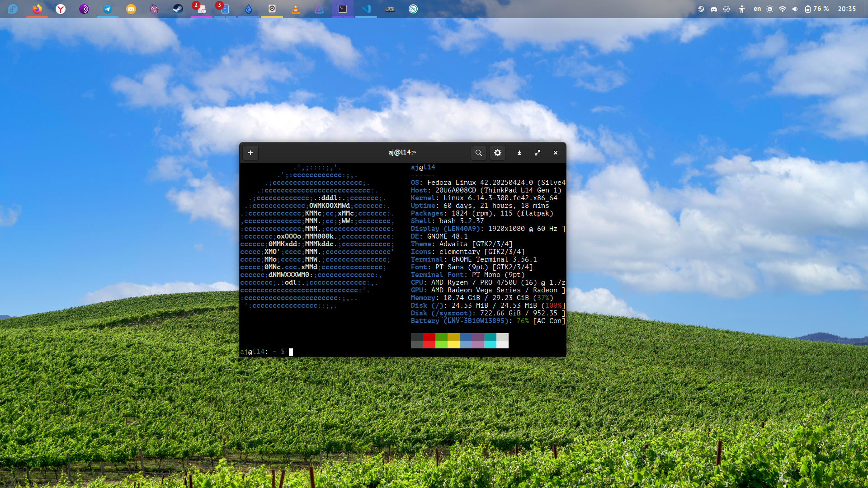The image size is (868, 488).
Task: Click the Memory line in neofetch output
Action: [x=482, y=298]
